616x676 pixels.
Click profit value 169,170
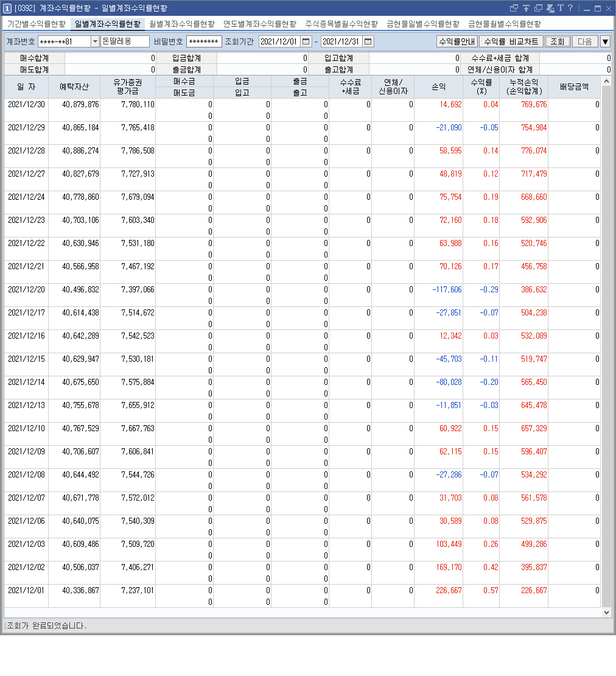[449, 568]
